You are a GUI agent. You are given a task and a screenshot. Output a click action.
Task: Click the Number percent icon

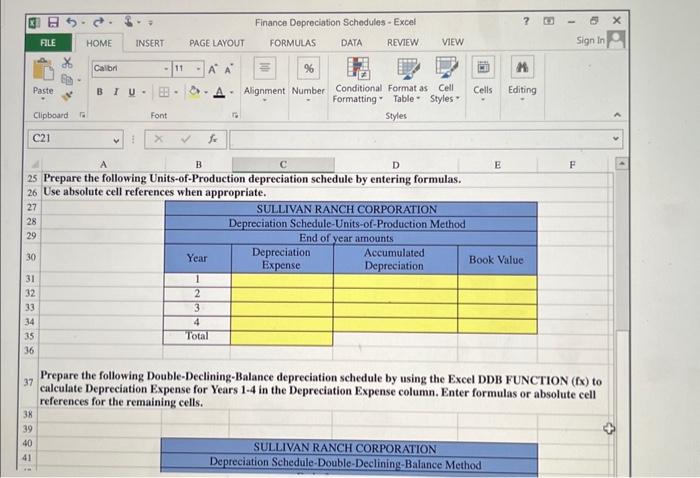point(308,68)
